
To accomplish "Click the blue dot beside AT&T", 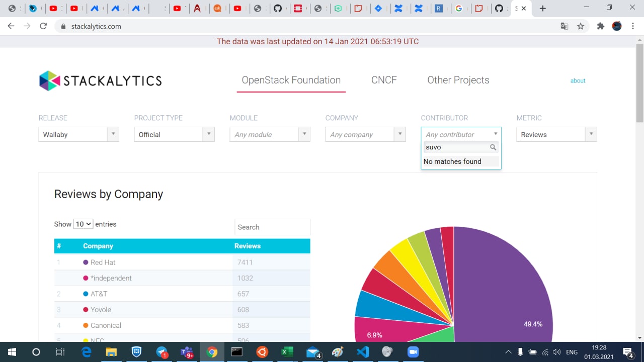I will tap(86, 294).
